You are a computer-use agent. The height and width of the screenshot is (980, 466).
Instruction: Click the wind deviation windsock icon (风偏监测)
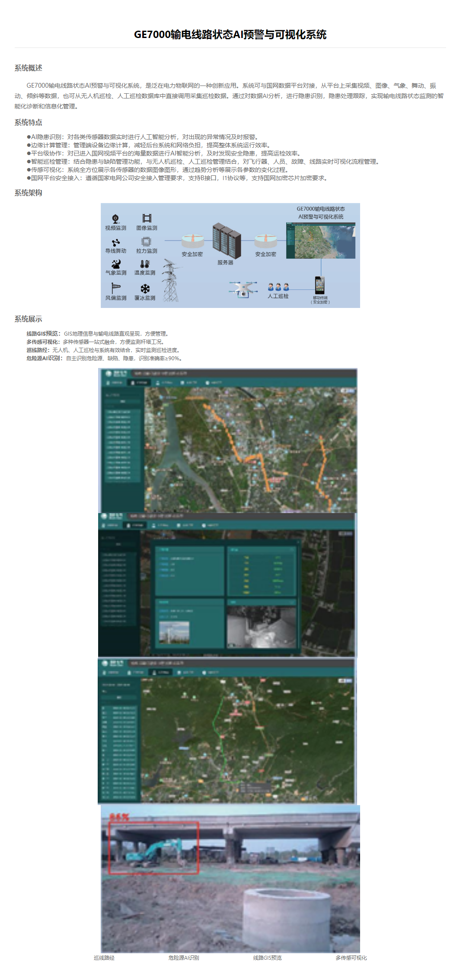(x=116, y=288)
